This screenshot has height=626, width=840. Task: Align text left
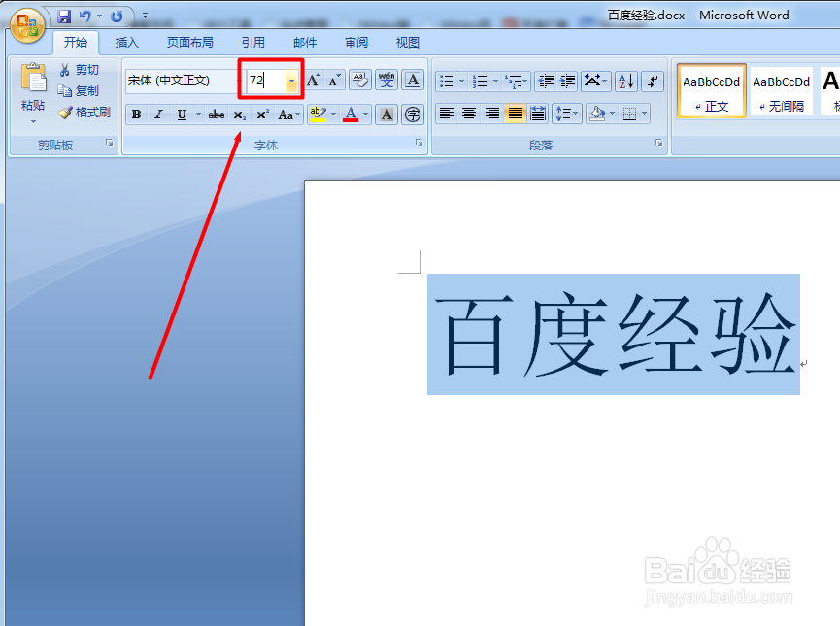[447, 114]
